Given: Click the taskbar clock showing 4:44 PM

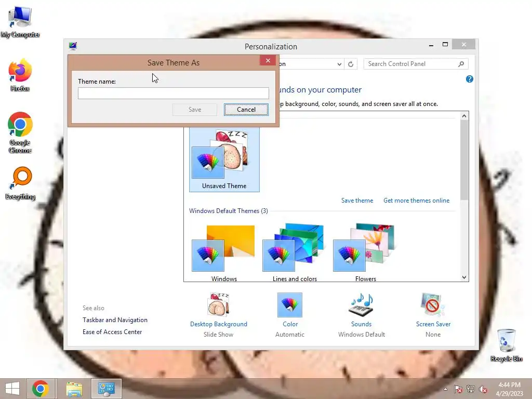Looking at the screenshot, I should click(509, 389).
